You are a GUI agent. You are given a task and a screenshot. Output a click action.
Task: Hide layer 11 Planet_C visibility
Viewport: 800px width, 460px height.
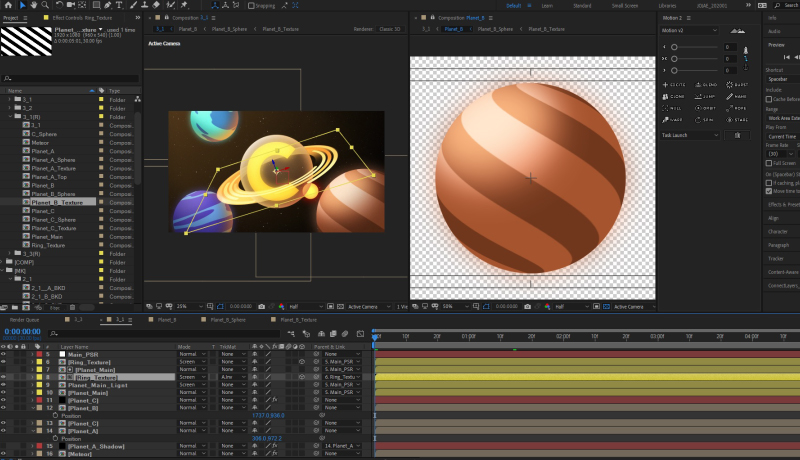click(x=4, y=400)
